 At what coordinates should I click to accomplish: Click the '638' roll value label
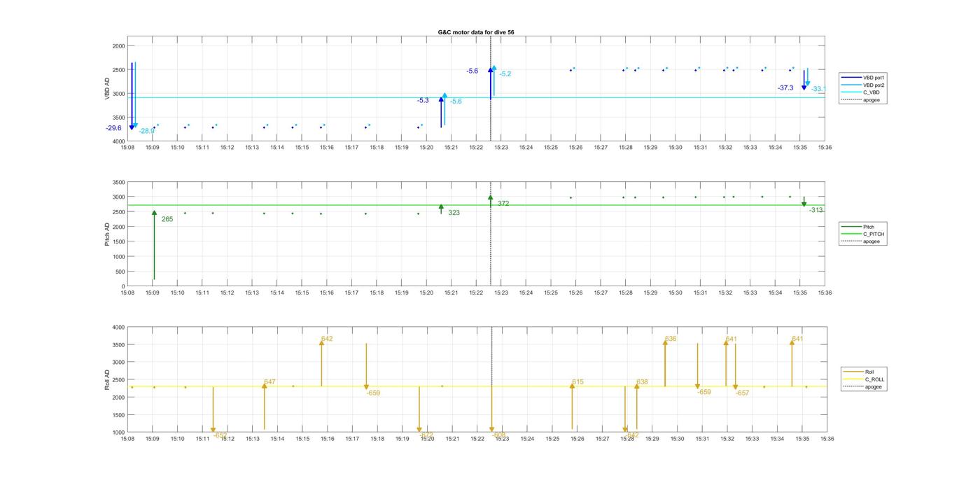pyautogui.click(x=642, y=382)
